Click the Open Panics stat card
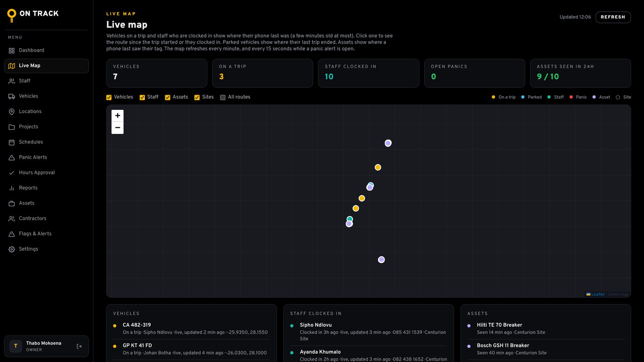644x362 pixels. point(474,73)
